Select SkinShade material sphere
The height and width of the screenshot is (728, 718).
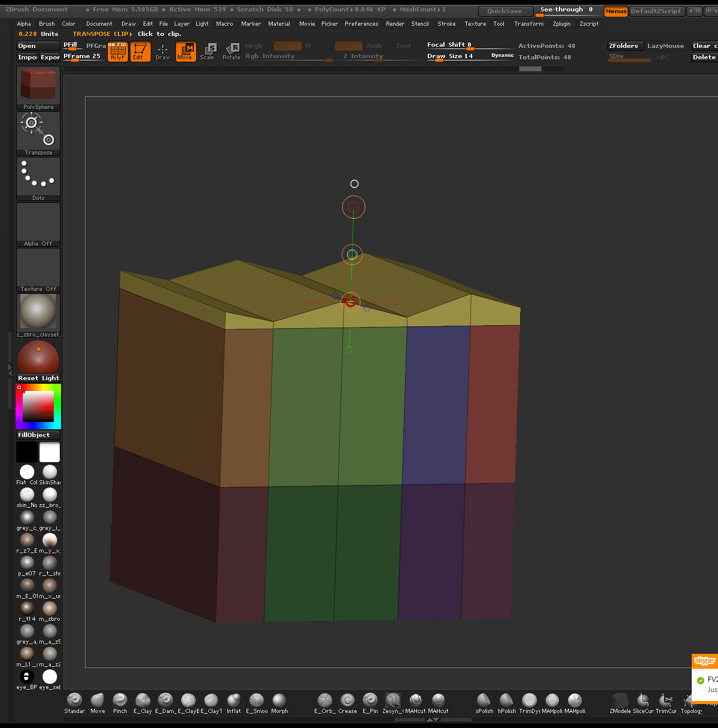50,472
